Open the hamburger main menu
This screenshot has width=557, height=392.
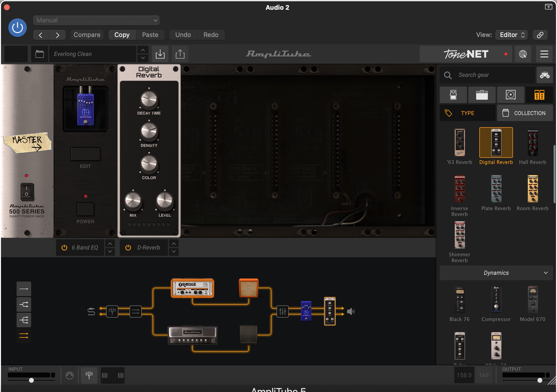pos(544,54)
